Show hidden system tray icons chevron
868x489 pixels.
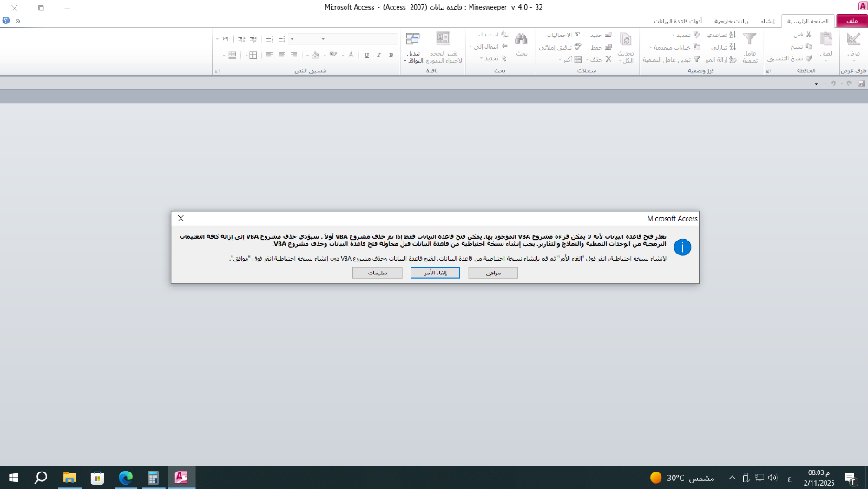click(x=732, y=478)
